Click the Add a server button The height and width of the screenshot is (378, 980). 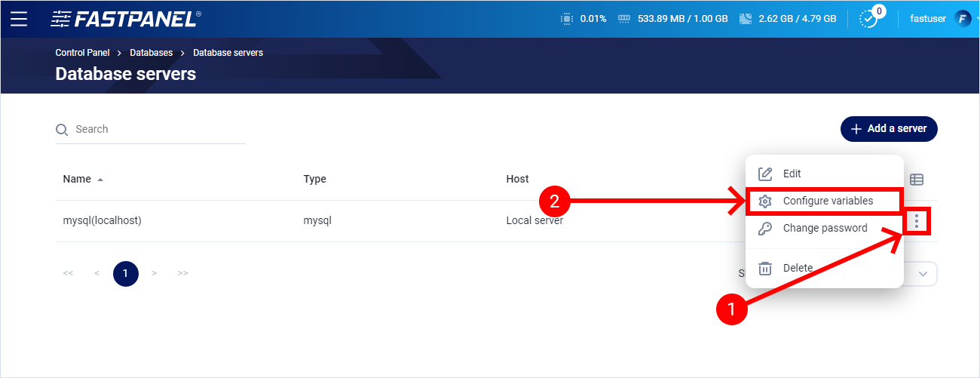tap(889, 129)
